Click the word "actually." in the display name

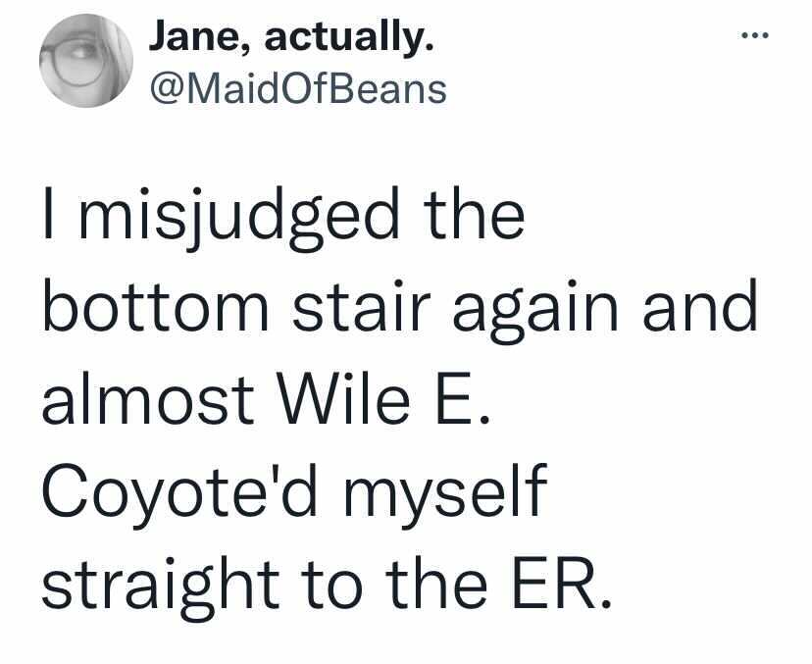pyautogui.click(x=349, y=38)
